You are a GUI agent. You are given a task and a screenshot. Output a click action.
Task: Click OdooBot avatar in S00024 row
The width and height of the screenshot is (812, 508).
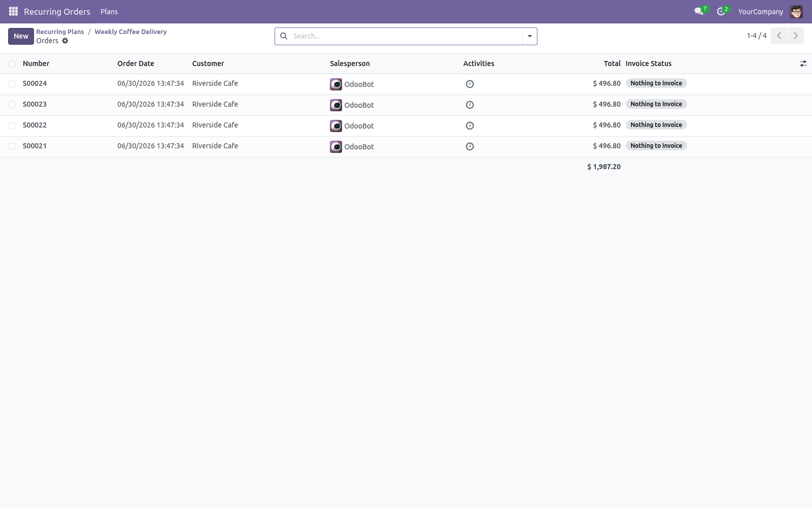[336, 84]
